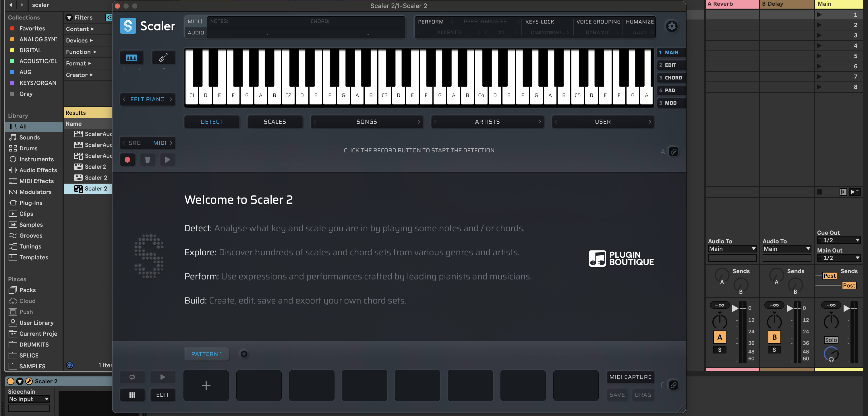Open Sidechain No Input dropdown
Viewport: 868px width, 416px height.
(29, 399)
